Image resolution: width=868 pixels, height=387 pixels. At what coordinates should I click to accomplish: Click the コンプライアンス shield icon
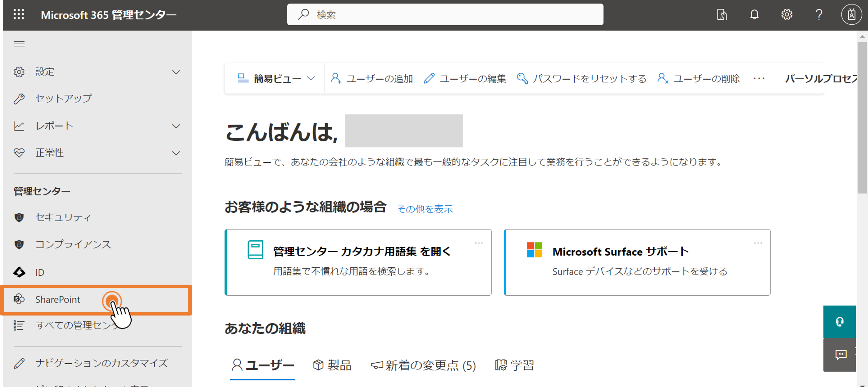pos(19,244)
